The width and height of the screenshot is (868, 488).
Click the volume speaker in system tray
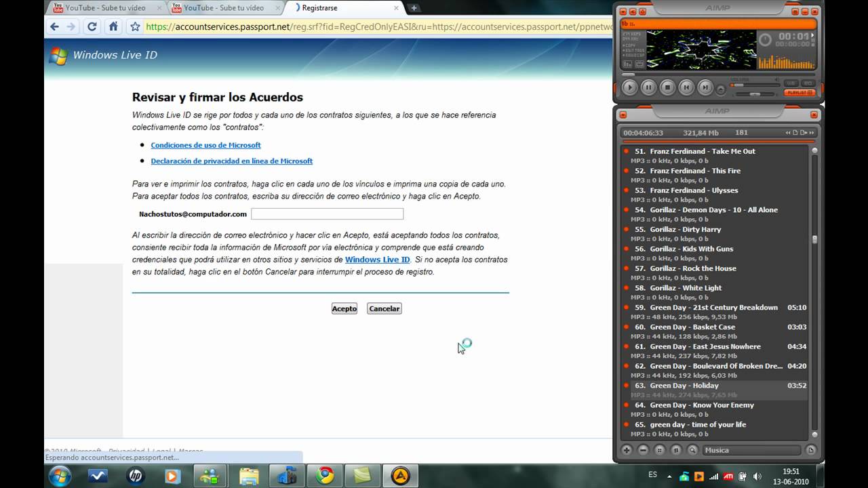(x=757, y=476)
